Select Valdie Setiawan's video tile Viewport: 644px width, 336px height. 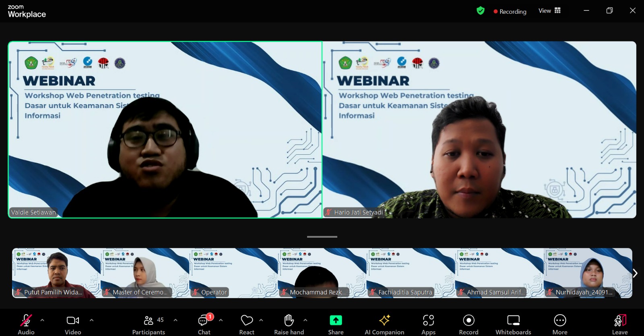(165, 130)
